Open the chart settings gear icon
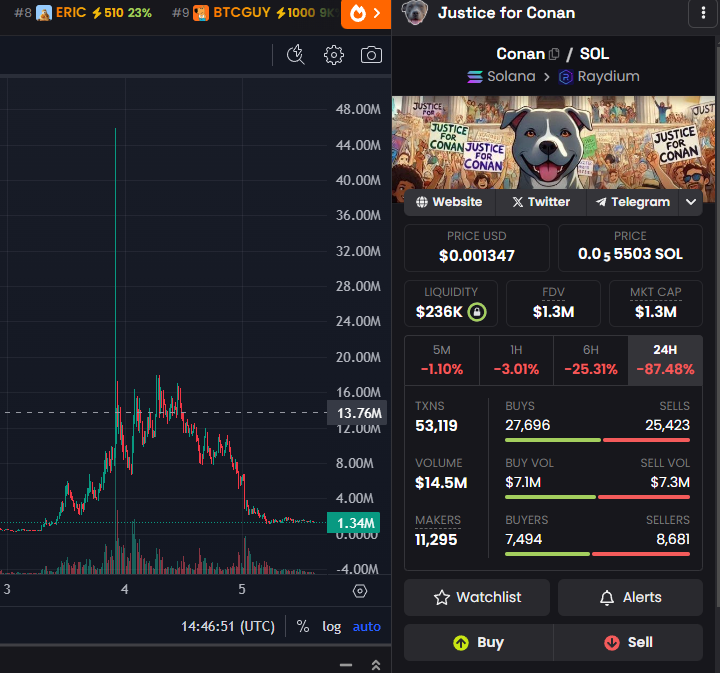 333,55
